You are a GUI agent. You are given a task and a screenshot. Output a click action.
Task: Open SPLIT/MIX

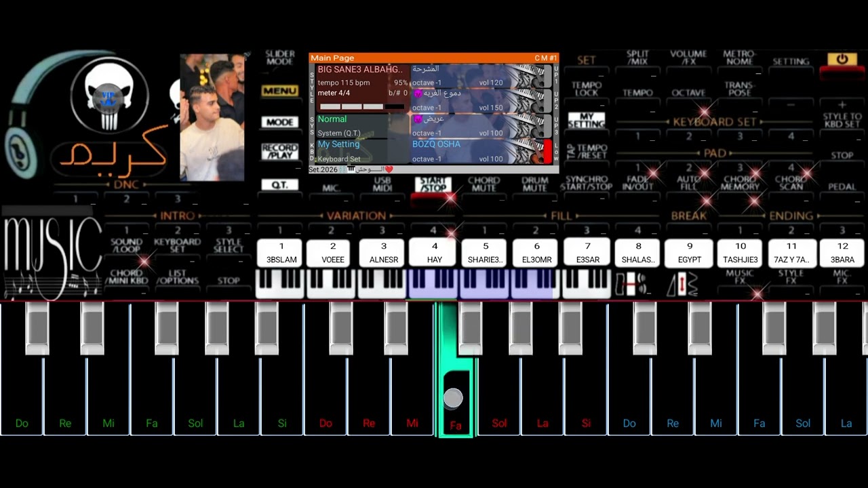click(x=637, y=58)
